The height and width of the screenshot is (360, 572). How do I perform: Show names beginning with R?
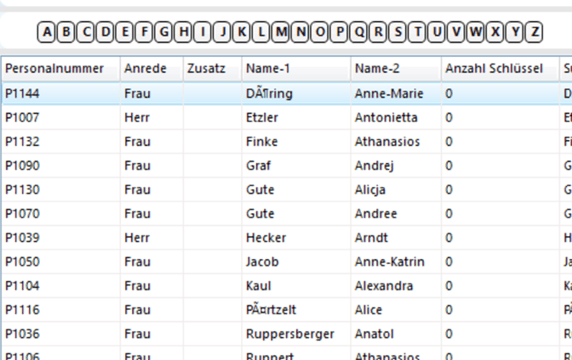click(378, 32)
